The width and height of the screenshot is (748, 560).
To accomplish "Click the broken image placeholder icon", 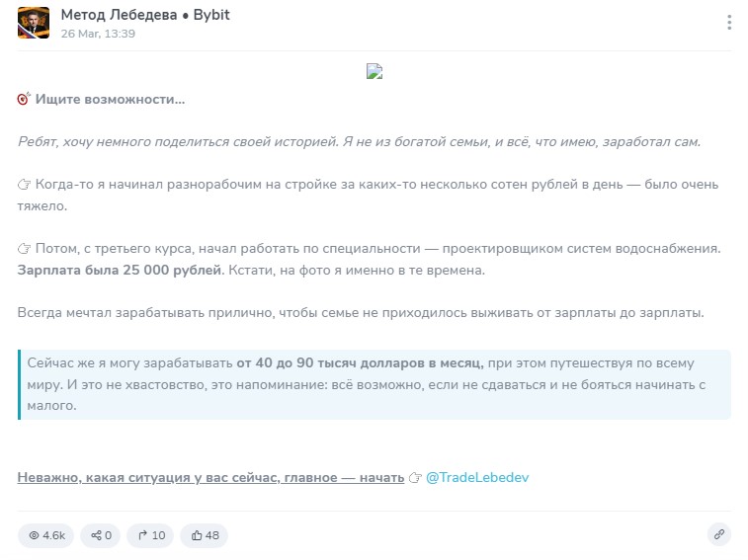I will [374, 71].
